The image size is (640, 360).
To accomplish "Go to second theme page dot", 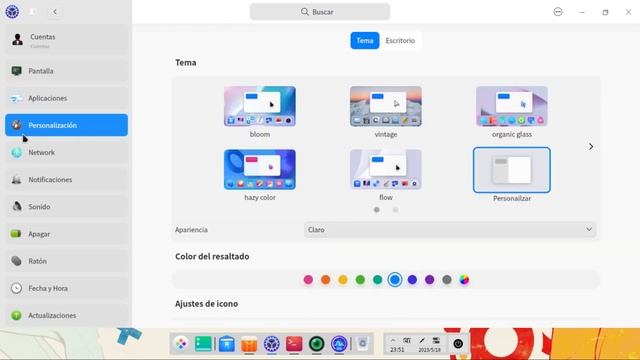I will [x=395, y=210].
